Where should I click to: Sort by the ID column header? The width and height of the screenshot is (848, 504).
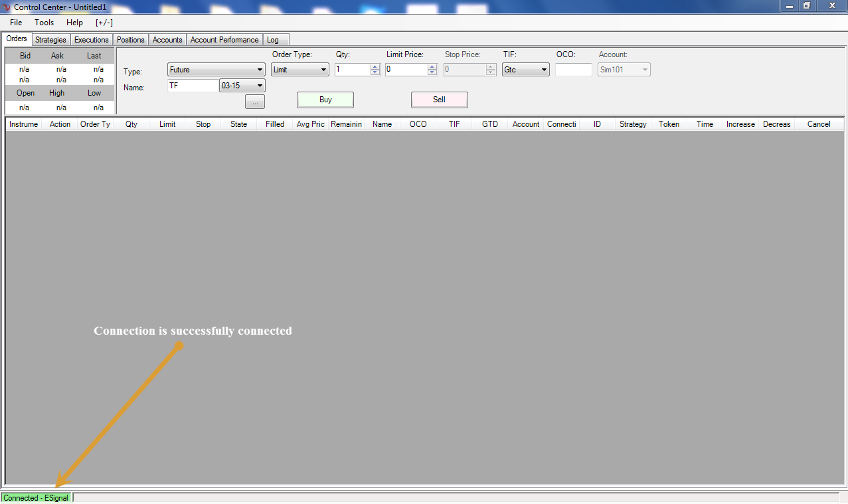(x=598, y=124)
